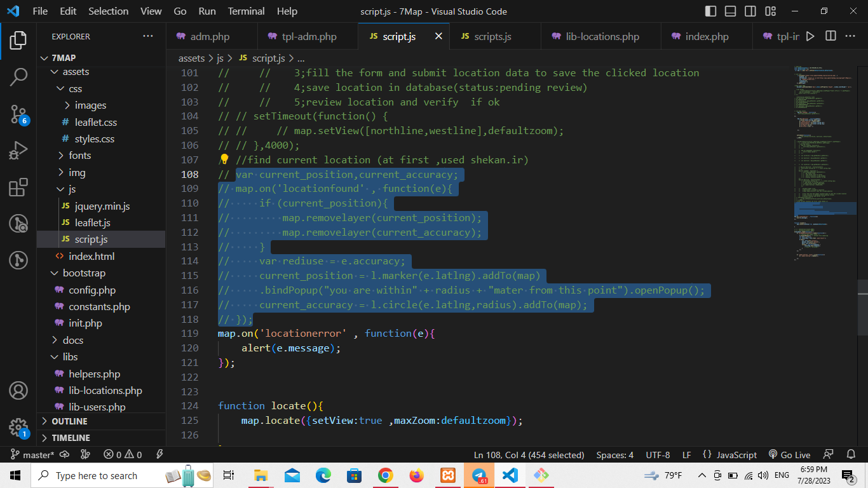The height and width of the screenshot is (488, 868).
Task: Open styles.css in explorer
Action: click(102, 139)
